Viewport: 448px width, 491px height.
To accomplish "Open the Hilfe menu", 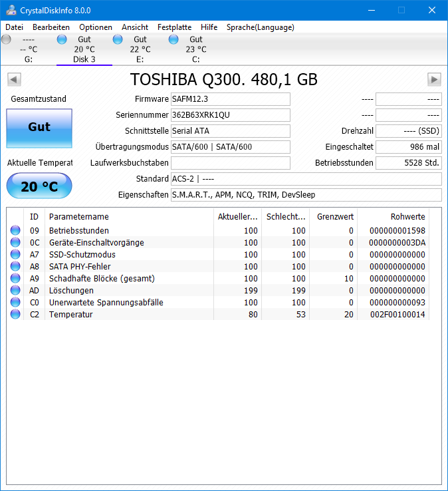I will coord(209,27).
